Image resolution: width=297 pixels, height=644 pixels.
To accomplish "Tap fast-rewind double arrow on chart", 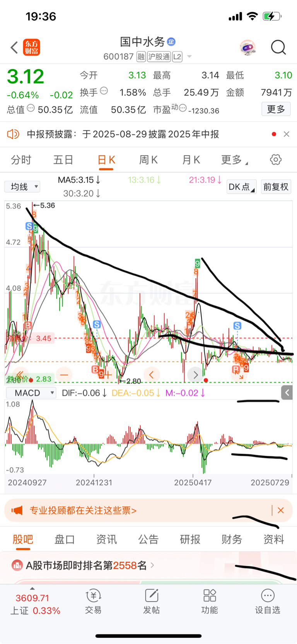I will pos(20,374).
